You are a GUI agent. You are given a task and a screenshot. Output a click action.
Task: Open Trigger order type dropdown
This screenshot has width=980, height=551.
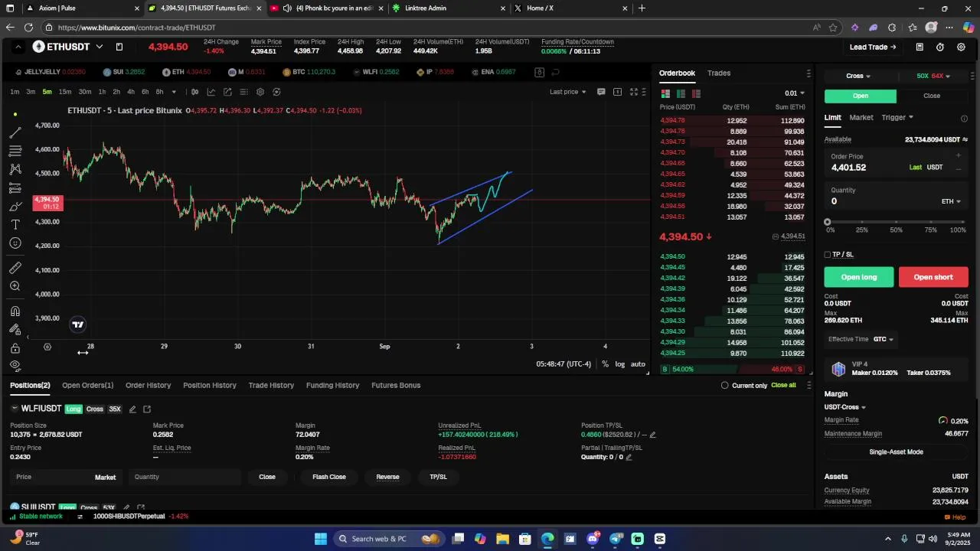[x=897, y=117]
